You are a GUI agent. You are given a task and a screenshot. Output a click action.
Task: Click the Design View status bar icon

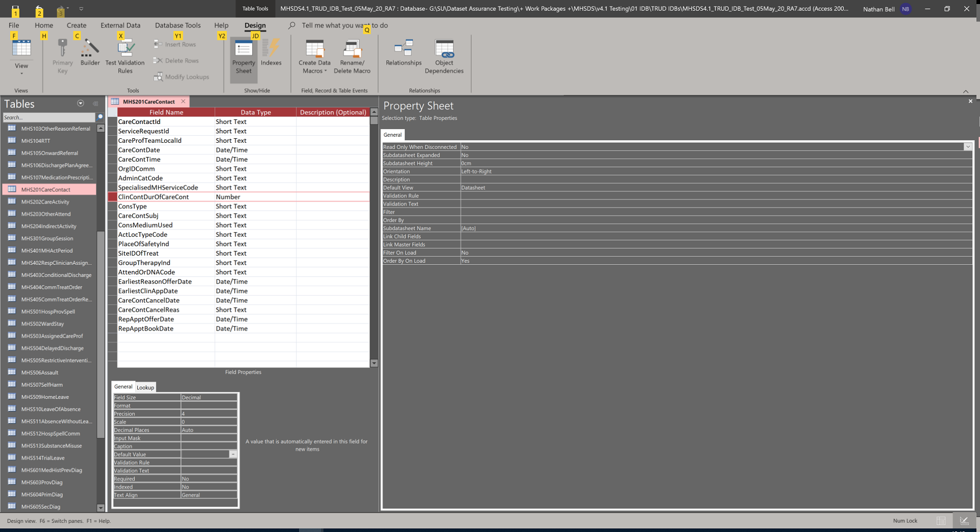point(964,521)
